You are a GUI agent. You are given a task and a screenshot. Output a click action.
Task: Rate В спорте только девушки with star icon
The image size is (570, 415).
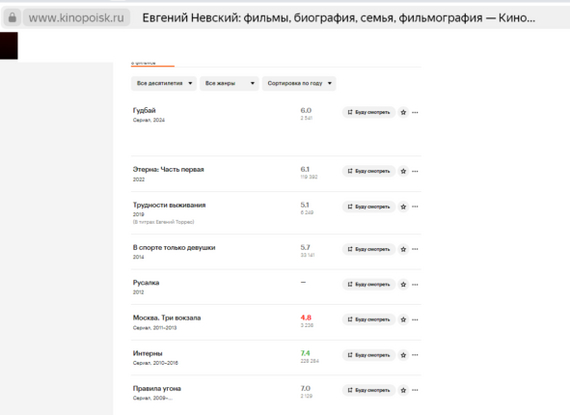(403, 249)
